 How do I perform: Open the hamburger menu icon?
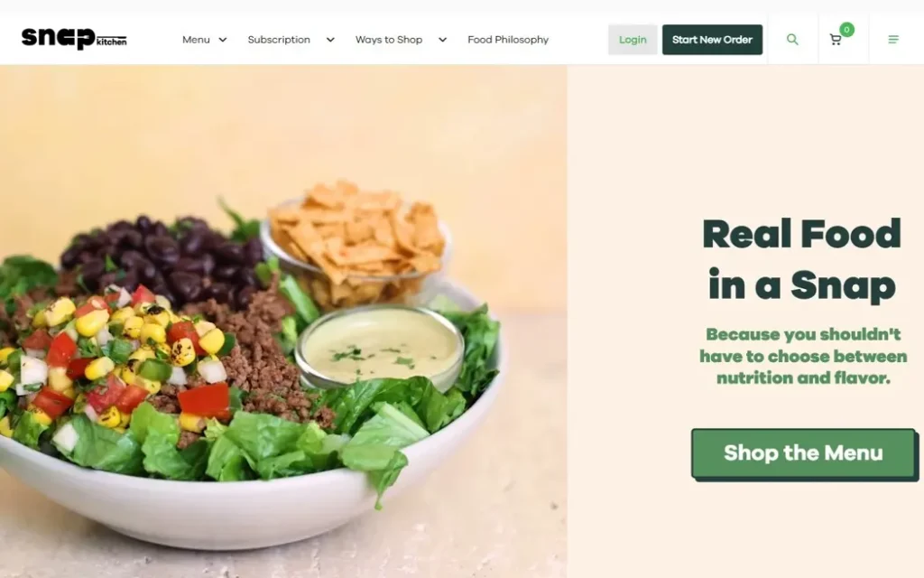[x=893, y=40]
